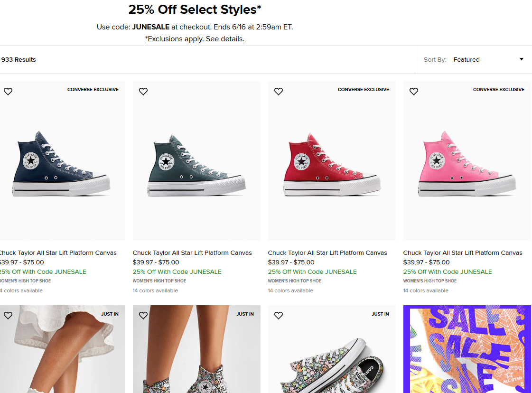Image resolution: width=532 pixels, height=393 pixels.
Task: Toggle wishlist heart on dark green sneaker
Action: tap(143, 92)
